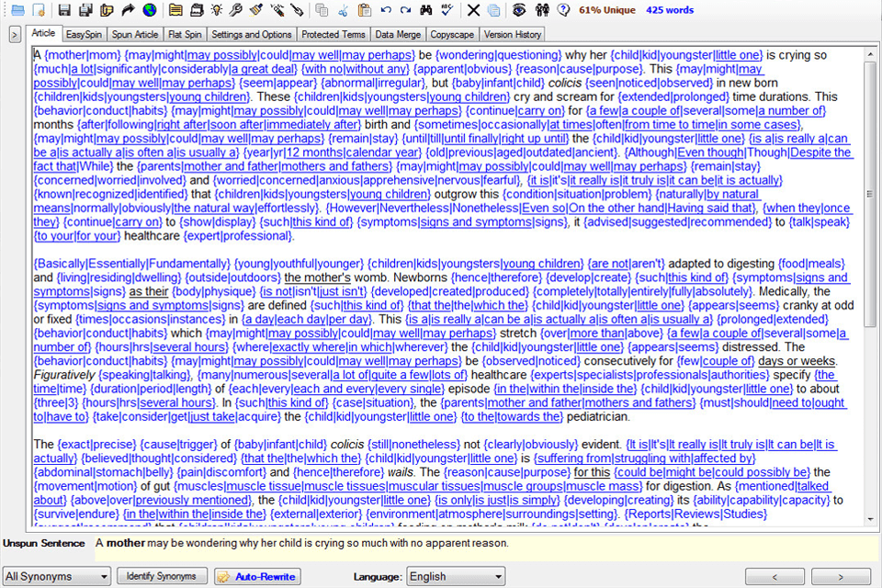Switch to the Copyscape tab
Image resolution: width=882 pixels, height=588 pixels.
point(452,34)
